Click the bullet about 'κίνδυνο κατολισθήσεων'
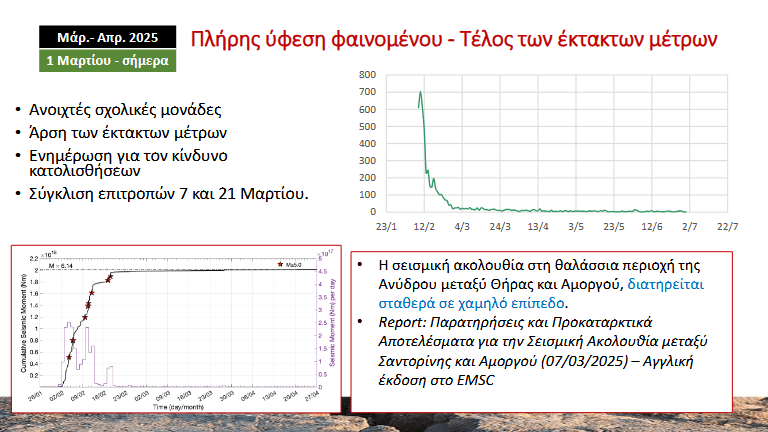 click(130, 162)
